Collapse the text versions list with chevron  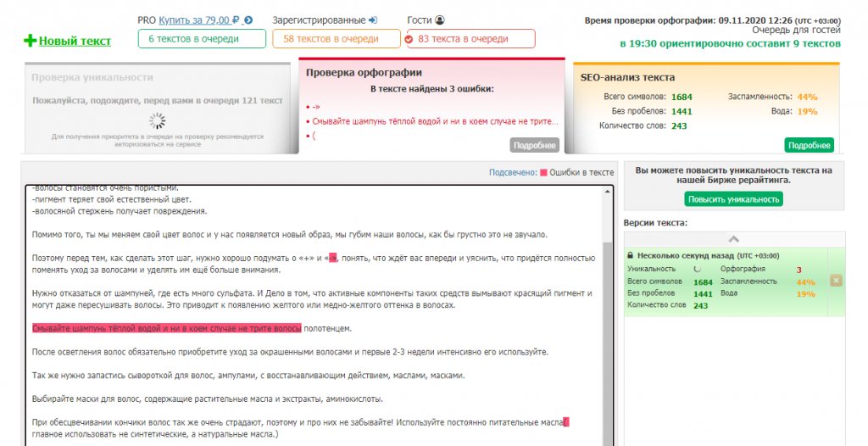click(x=733, y=239)
